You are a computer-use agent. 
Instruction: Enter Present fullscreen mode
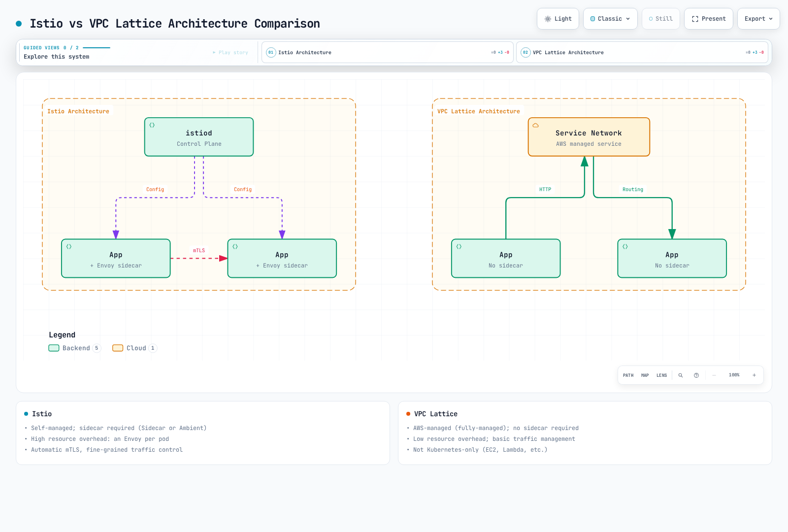(708, 19)
